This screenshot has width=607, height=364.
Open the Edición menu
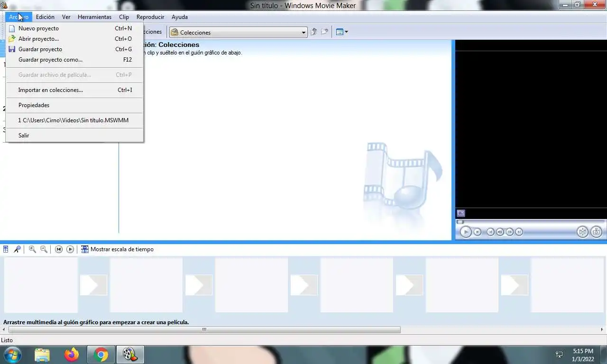click(45, 17)
